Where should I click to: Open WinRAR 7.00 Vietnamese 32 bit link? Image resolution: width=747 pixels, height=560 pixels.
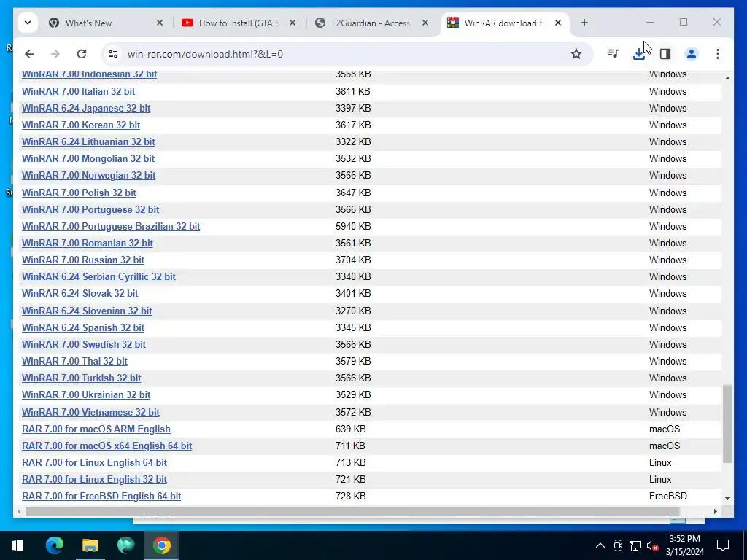coord(90,413)
